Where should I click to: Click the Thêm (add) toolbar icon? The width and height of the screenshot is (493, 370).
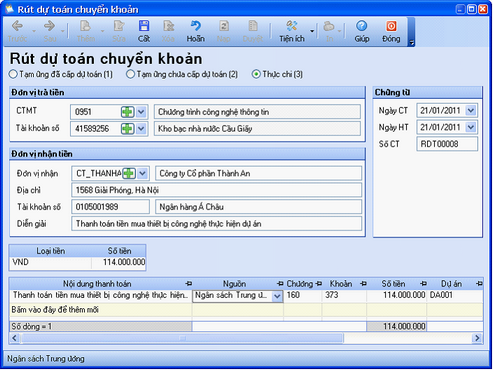point(86,26)
